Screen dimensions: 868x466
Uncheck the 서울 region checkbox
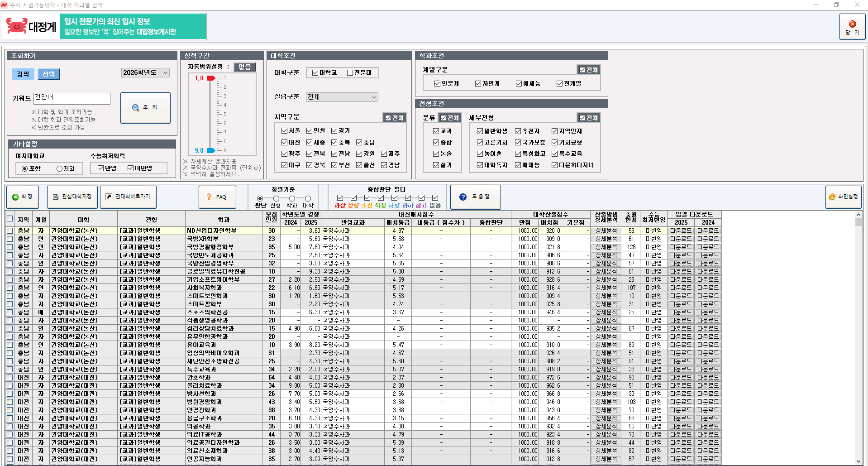[284, 130]
